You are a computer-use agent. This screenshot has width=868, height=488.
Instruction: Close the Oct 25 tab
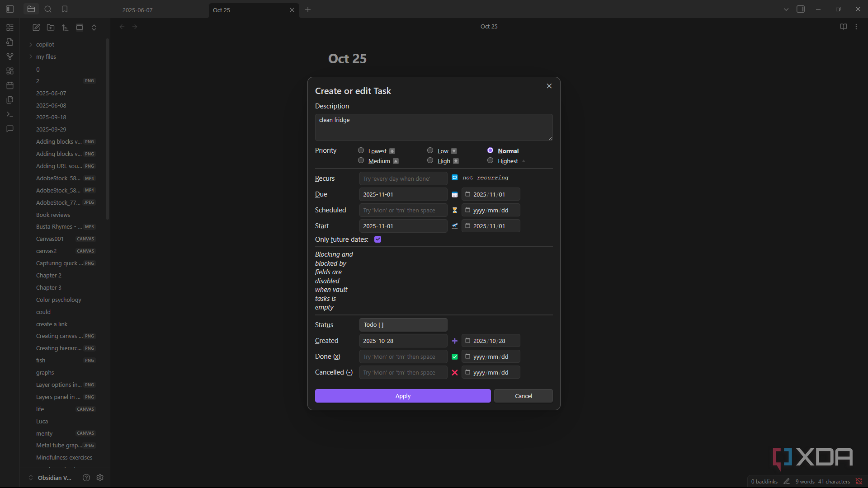292,10
